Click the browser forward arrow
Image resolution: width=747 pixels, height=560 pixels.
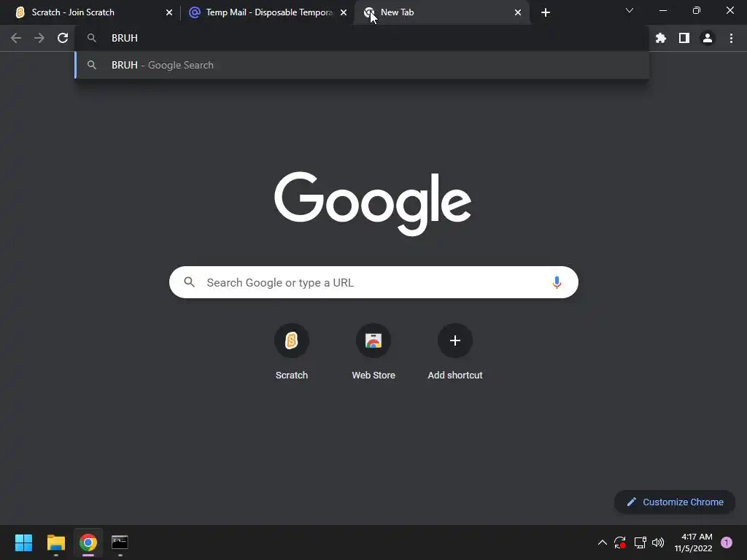click(x=39, y=38)
